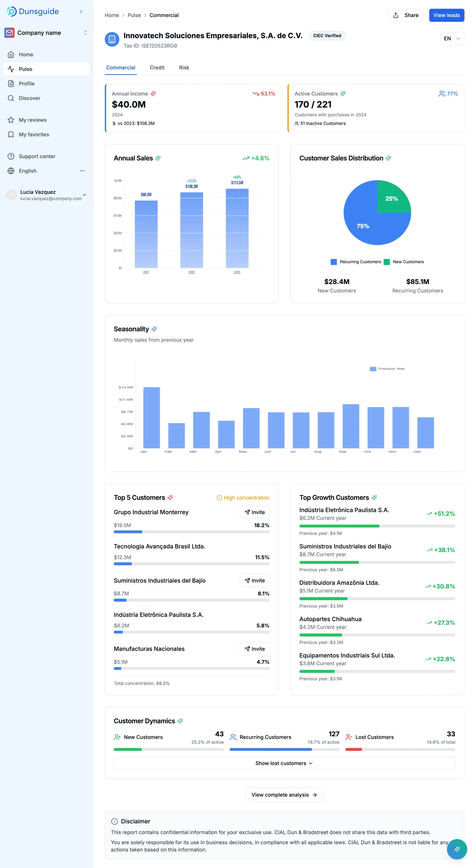
Task: Click sparkle icon by Customer Dynamics
Action: pos(180,721)
